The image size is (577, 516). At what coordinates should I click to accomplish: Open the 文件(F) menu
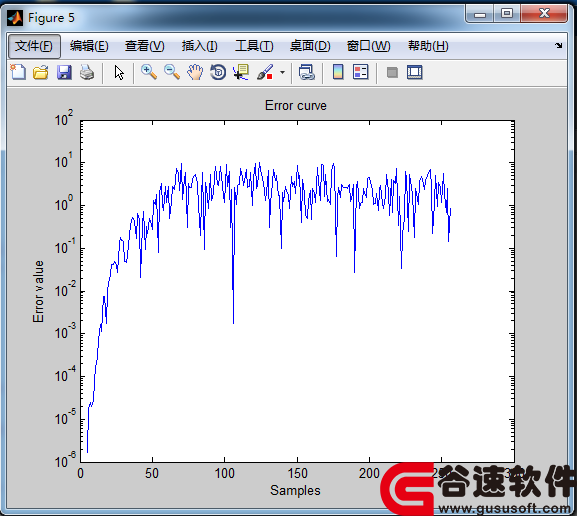[x=34, y=46]
